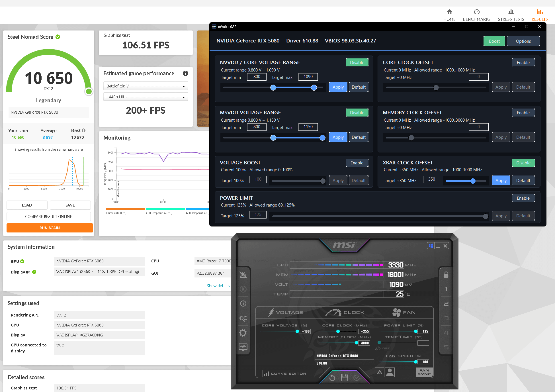Image resolution: width=555 pixels, height=392 pixels.
Task: Click Afterburner K-boost icon in sidebar
Action: pyautogui.click(x=243, y=289)
